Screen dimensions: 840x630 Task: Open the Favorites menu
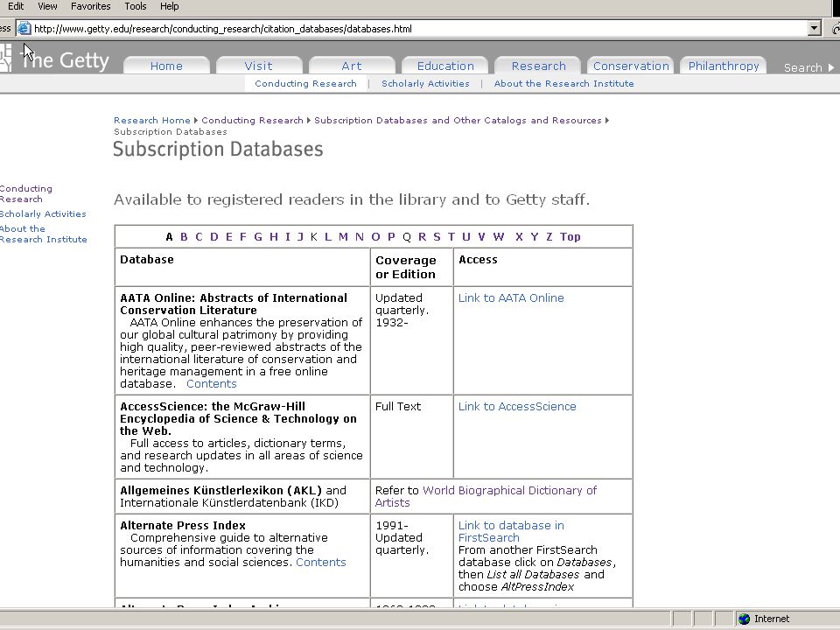[90, 6]
